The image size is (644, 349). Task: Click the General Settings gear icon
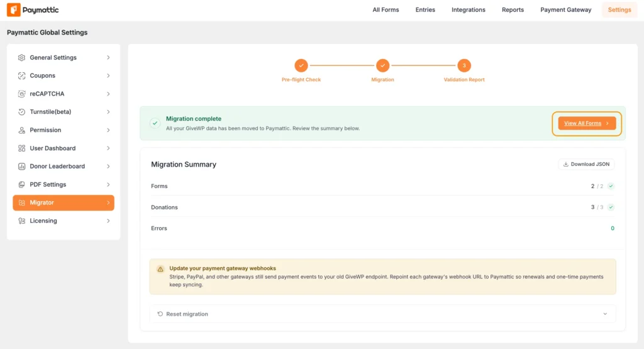[22, 58]
